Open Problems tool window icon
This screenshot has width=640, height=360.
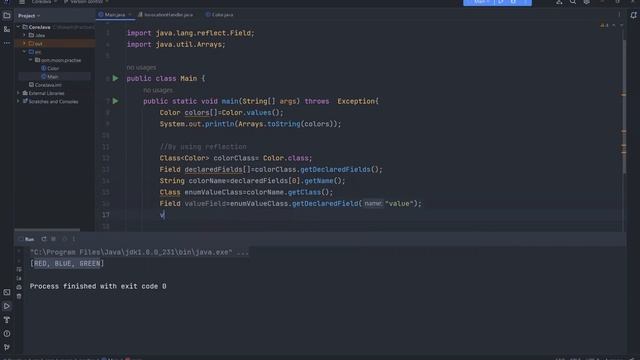coord(7,333)
